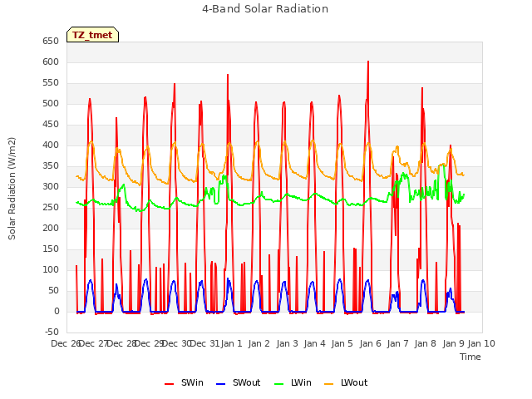Screen dimensions: 532x399
Task: Click the 400 y-axis tick label
Action: point(51,145)
